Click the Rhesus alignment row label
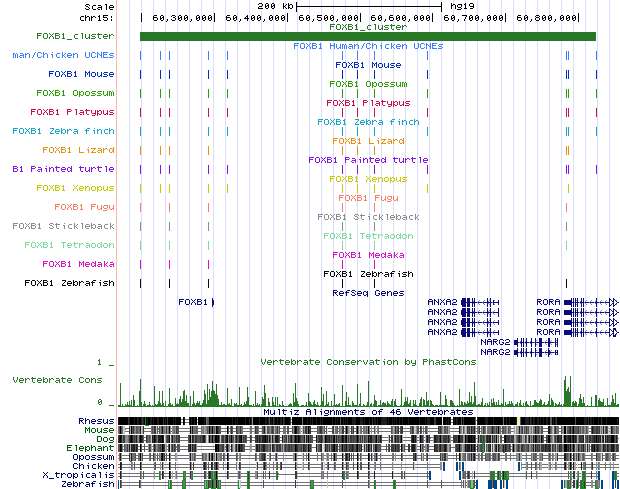Screen dimensions: 620x489 (x=96, y=420)
